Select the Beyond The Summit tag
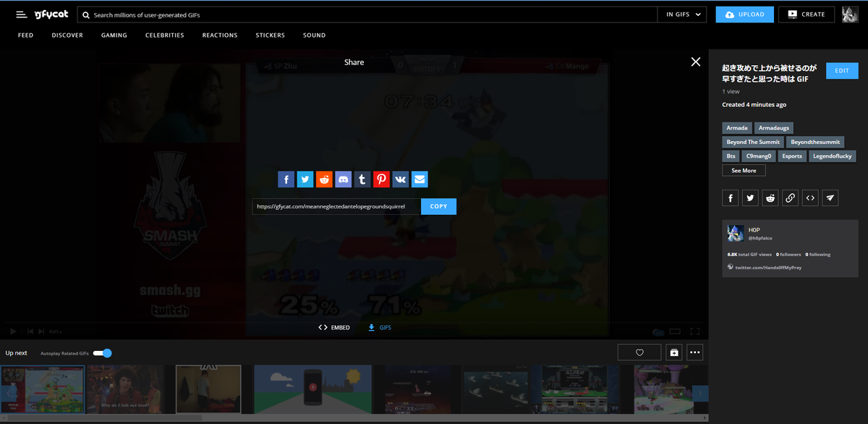The image size is (868, 424). pyautogui.click(x=753, y=142)
